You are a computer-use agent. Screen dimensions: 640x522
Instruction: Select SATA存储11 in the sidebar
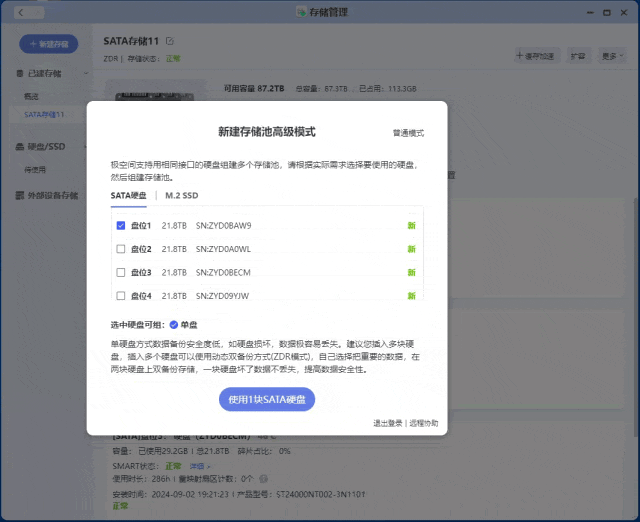coord(44,115)
